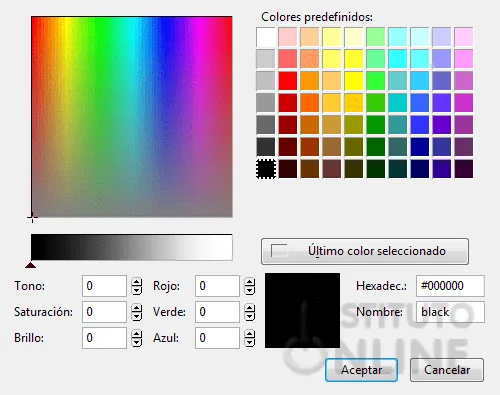Increase the Brillo spinner value
The height and width of the screenshot is (395, 500).
tap(137, 334)
